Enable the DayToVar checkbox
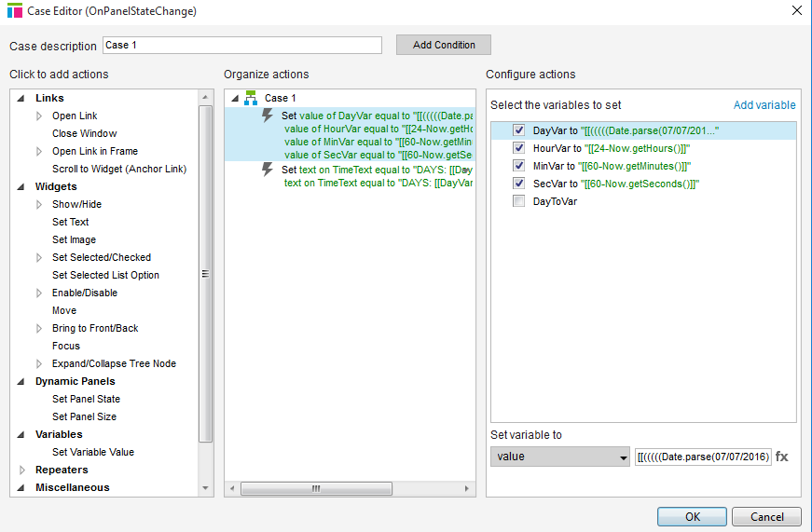Screen dimensions: 812x532 pyautogui.click(x=519, y=201)
